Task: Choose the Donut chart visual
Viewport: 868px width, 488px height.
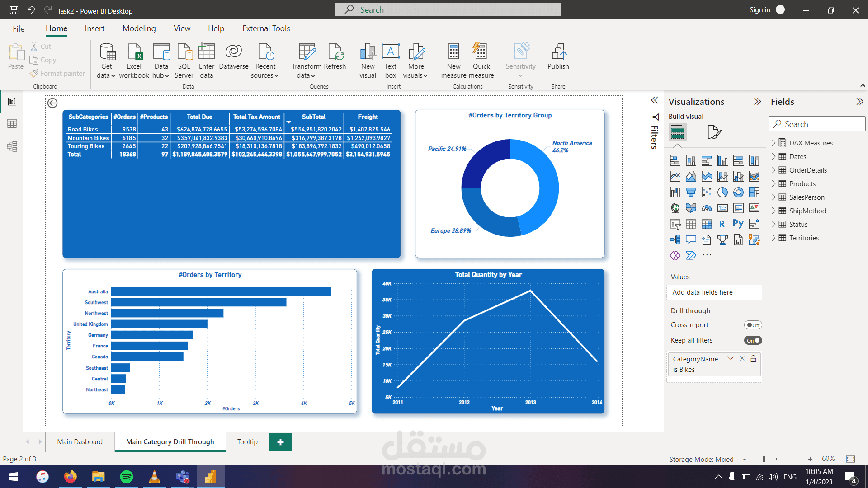Action: tap(738, 192)
